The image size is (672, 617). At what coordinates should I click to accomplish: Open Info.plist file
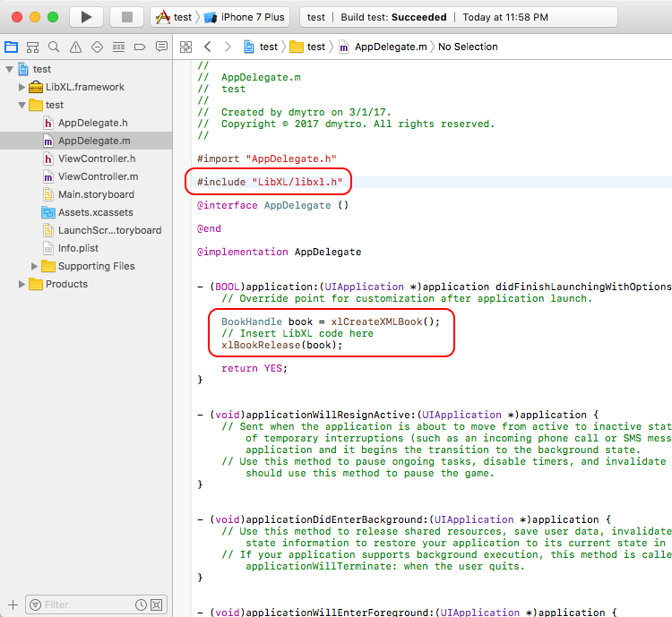click(x=86, y=249)
